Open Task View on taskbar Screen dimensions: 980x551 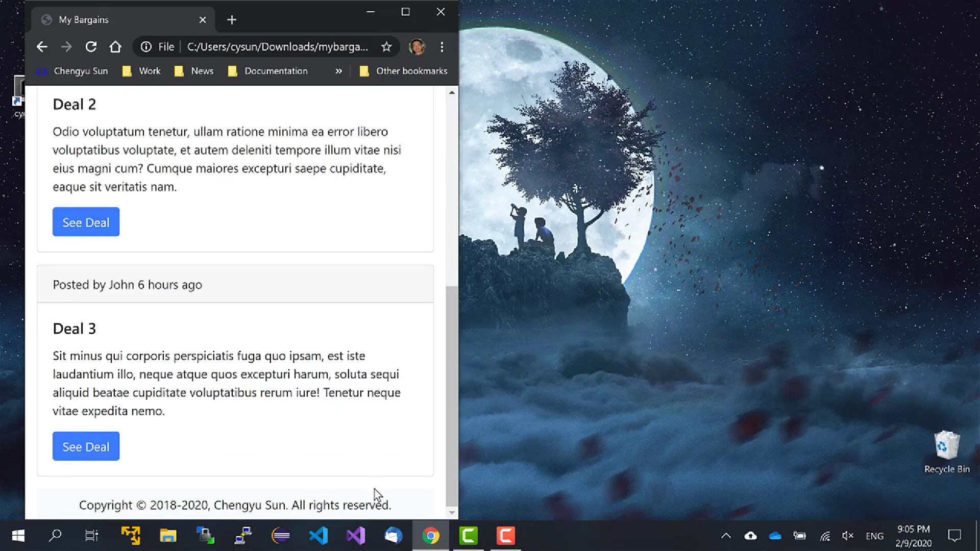[92, 536]
